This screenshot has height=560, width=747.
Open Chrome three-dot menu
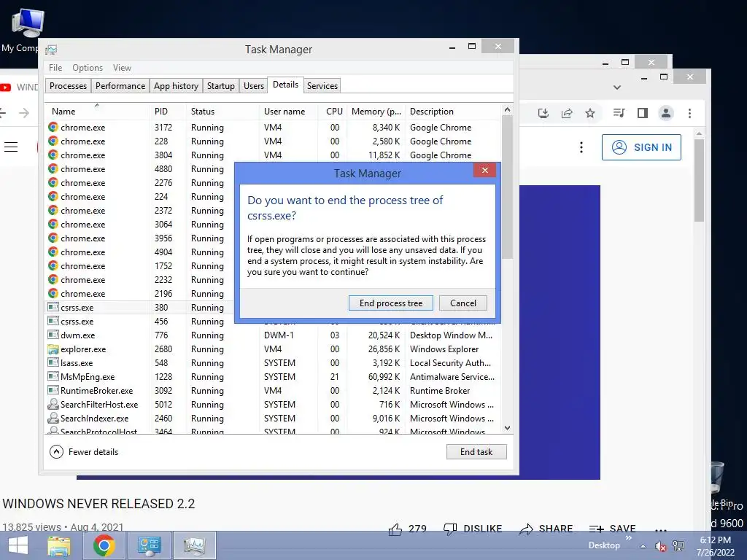pos(689,113)
